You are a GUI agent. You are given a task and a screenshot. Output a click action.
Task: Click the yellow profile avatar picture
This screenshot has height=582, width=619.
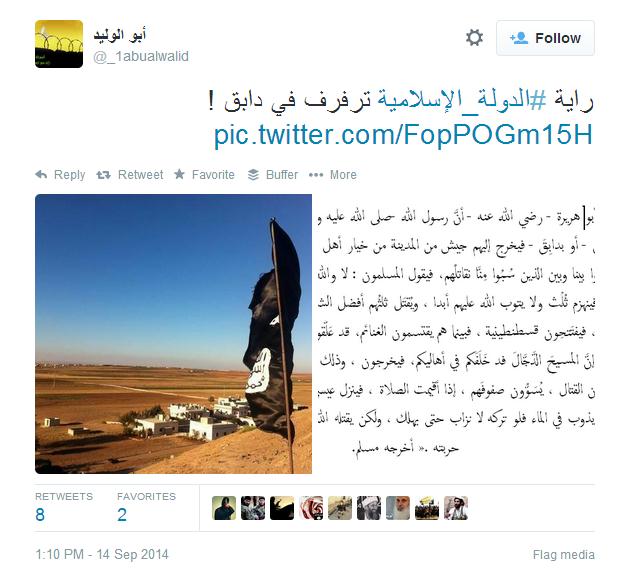click(x=59, y=44)
